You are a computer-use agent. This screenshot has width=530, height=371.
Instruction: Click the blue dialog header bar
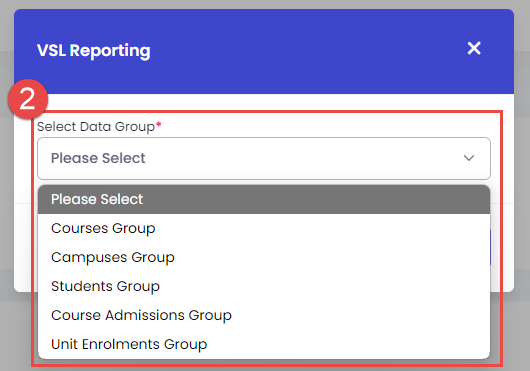pos(264,51)
